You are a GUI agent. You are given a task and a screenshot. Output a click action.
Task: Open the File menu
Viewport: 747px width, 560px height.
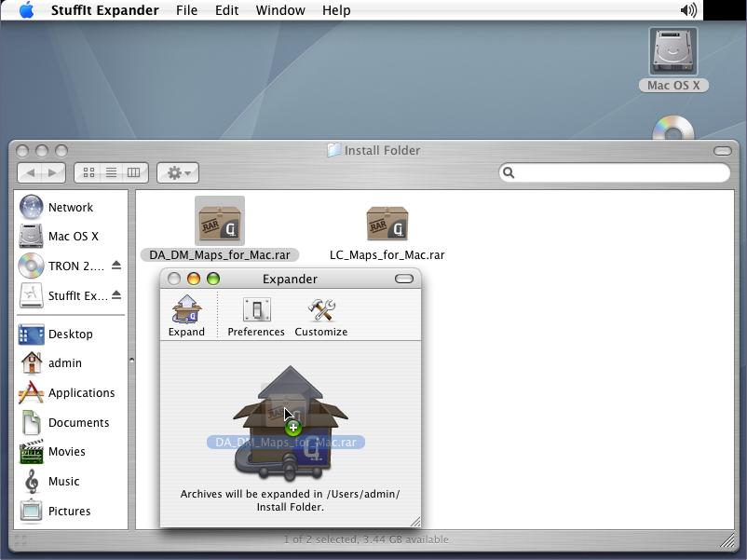coord(186,10)
